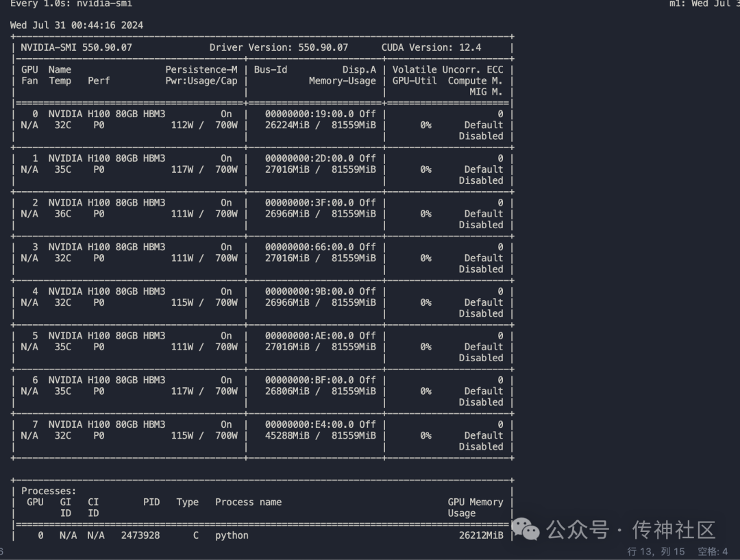Select process ID '2473928'
Viewport: 740px width, 560px height.
(x=140, y=536)
